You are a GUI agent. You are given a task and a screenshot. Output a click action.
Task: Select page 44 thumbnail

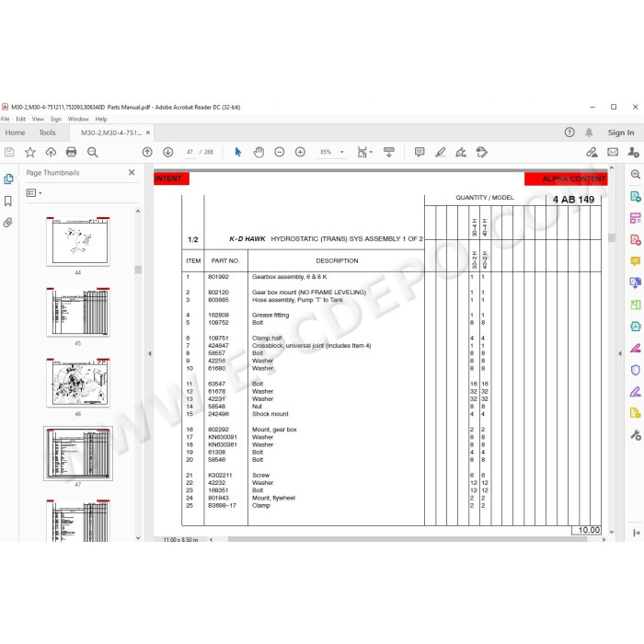point(78,241)
